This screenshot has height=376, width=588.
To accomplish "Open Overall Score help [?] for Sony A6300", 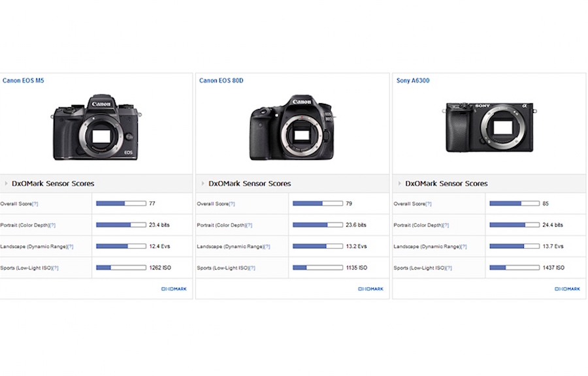I will tap(428, 204).
